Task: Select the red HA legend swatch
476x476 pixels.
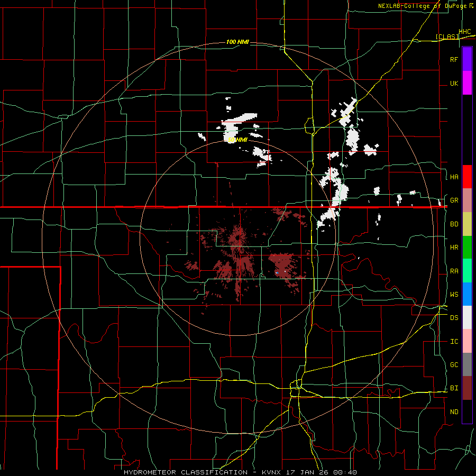Action: coord(467,177)
